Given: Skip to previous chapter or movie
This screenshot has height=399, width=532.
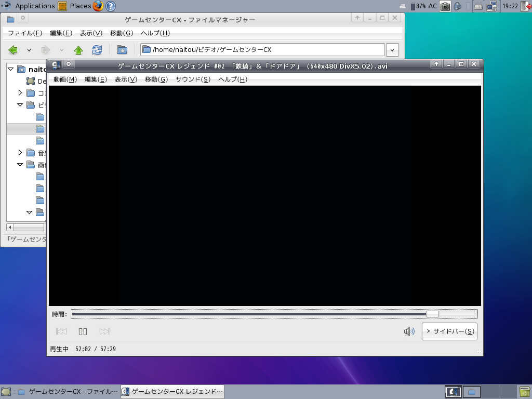Looking at the screenshot, I should click(x=61, y=331).
